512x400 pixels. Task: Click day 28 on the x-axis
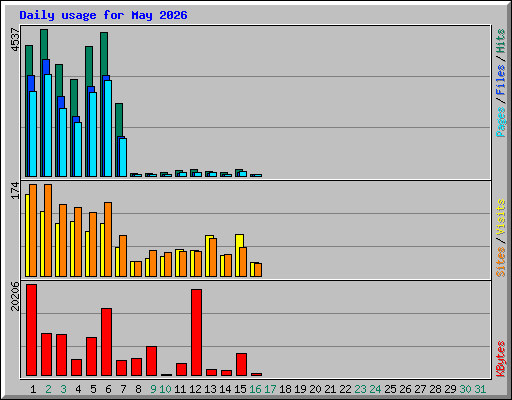click(x=435, y=389)
